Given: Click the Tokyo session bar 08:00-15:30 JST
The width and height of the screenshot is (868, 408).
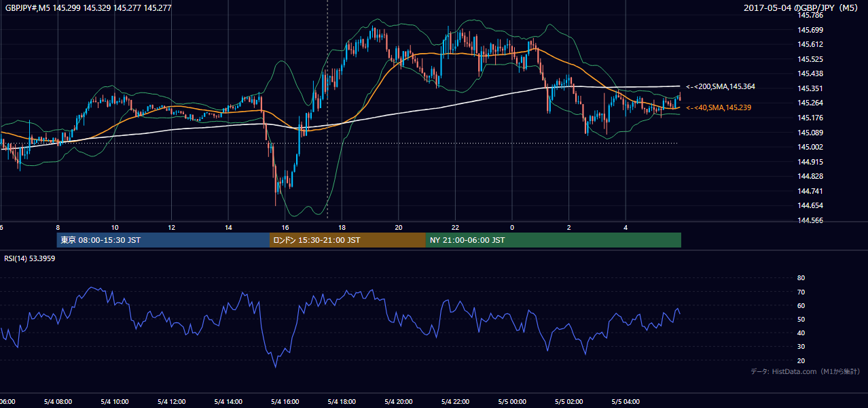Looking at the screenshot, I should (163, 240).
